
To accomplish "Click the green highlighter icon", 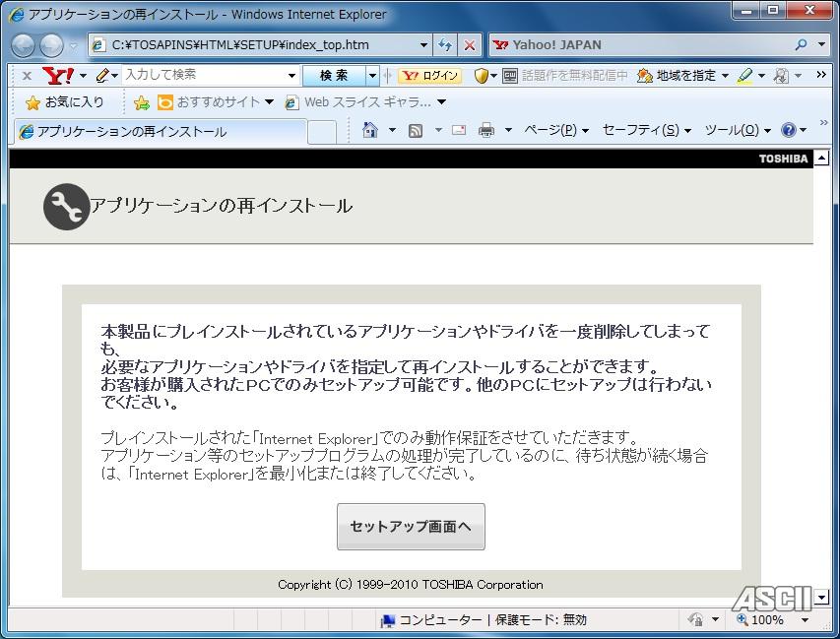I will point(744,76).
